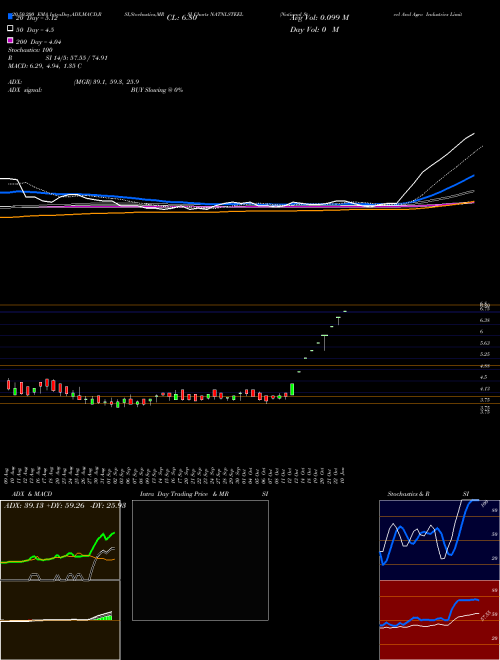Click the tall green breakout candlestick
Image resolution: width=500 pixels, height=660 pixels.
[x=292, y=389]
